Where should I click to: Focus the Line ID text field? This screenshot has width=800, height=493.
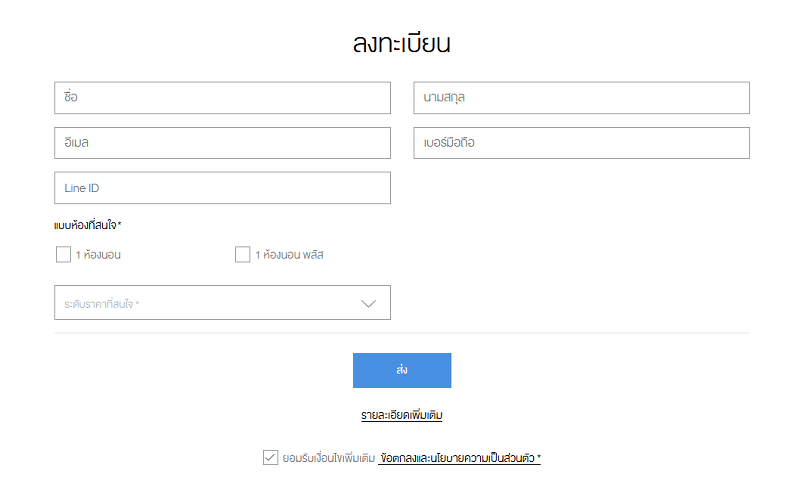click(x=222, y=188)
